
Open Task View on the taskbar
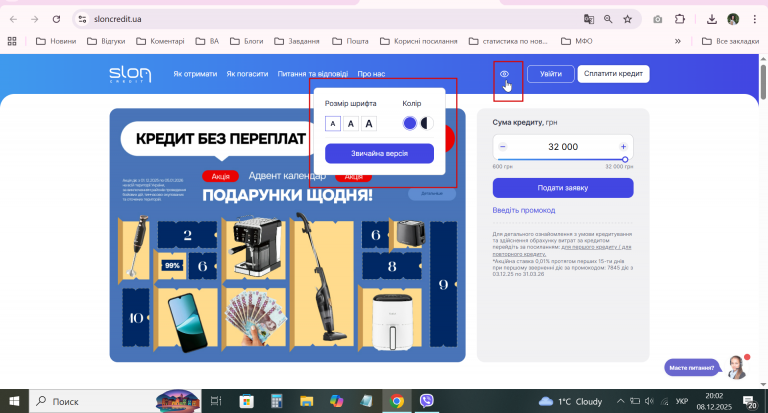(216, 401)
